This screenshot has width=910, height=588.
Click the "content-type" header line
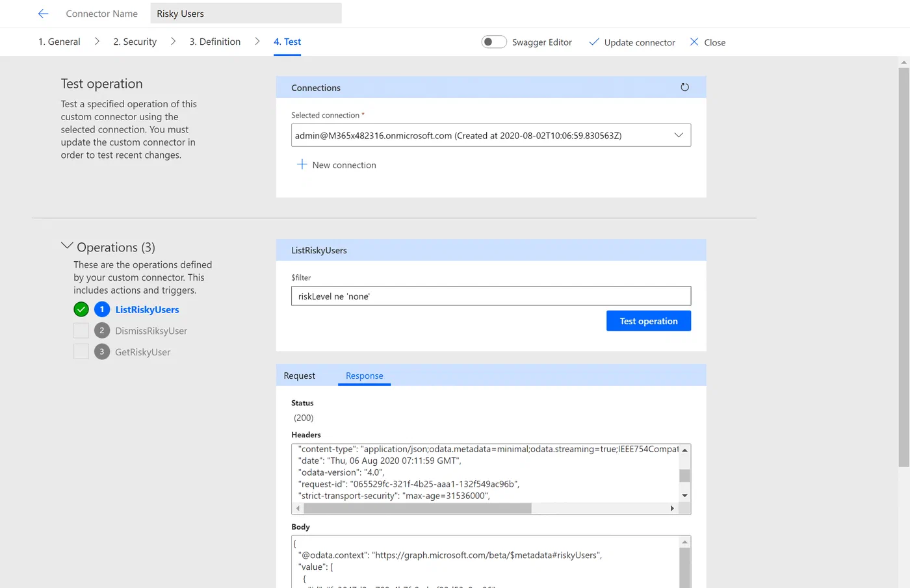pos(488,449)
